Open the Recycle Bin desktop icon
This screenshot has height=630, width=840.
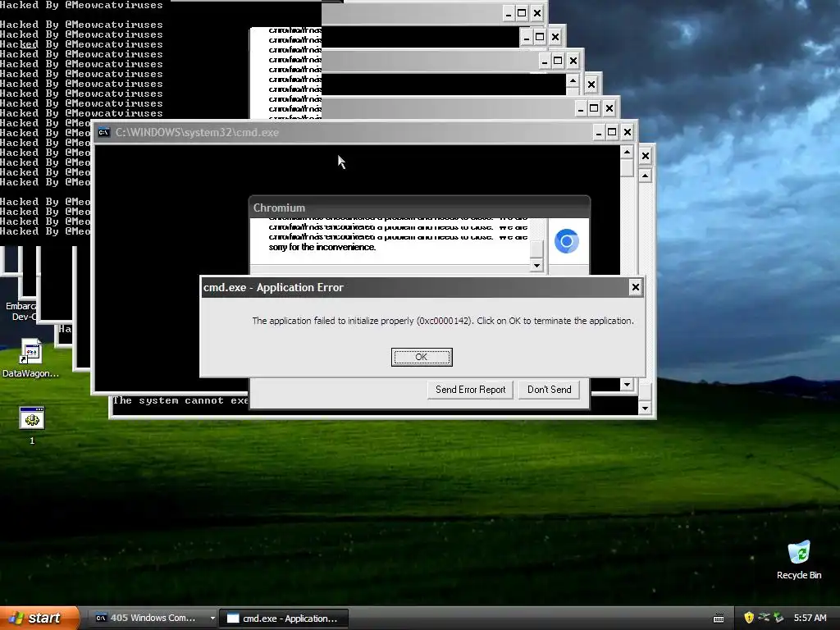tap(799, 559)
